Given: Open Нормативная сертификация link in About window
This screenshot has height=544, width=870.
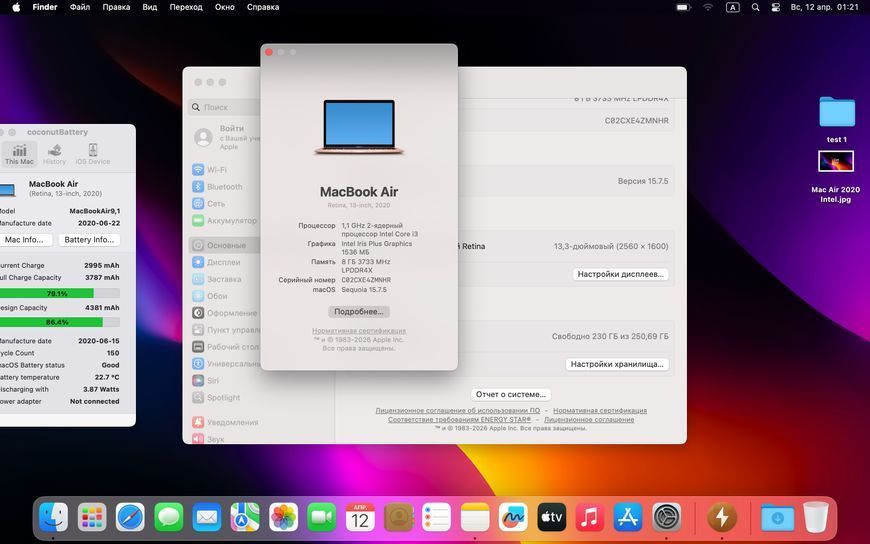Looking at the screenshot, I should [x=359, y=331].
